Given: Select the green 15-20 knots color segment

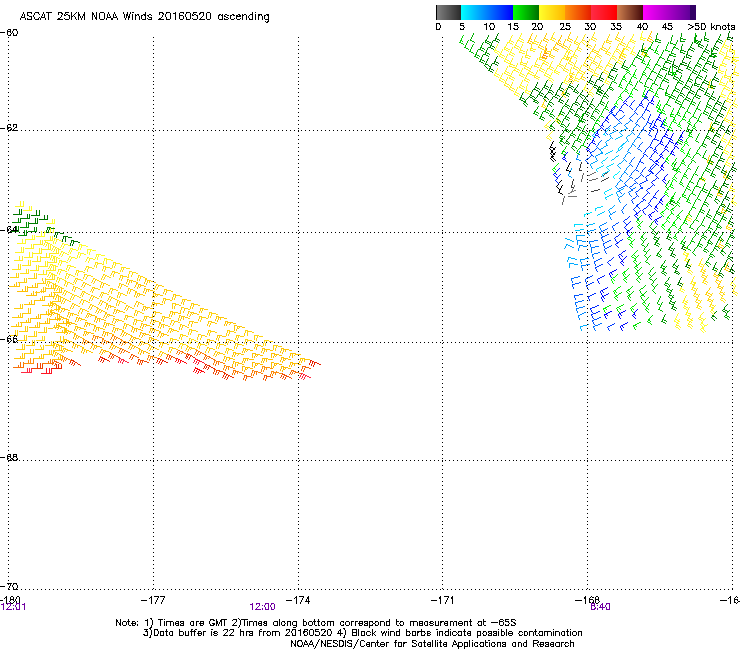Looking at the screenshot, I should [x=526, y=12].
